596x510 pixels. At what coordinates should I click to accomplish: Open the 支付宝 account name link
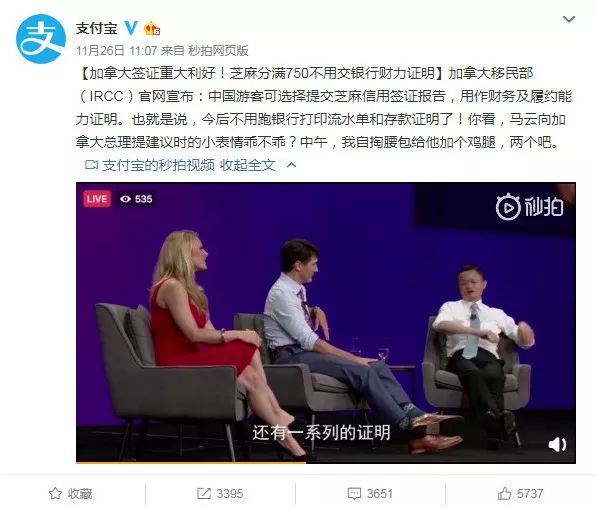pos(97,28)
